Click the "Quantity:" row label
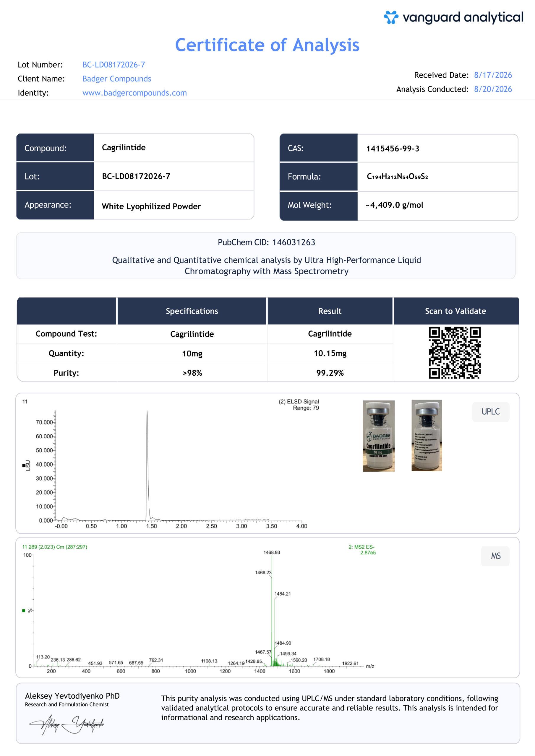This screenshot has width=535, height=756. (66, 353)
